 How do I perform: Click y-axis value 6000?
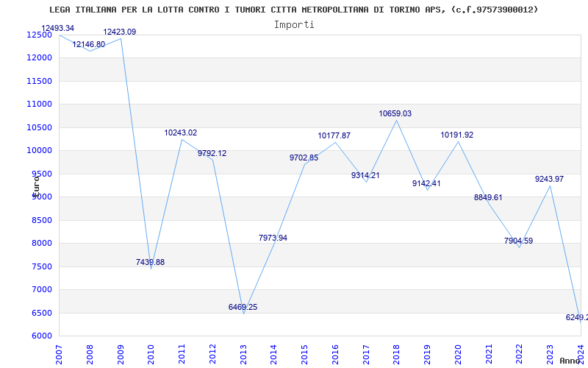(x=41, y=336)
